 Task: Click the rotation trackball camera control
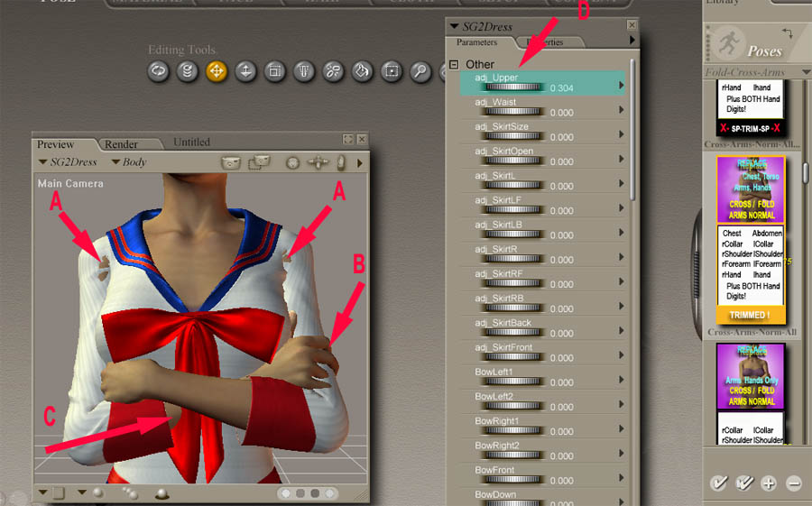tap(292, 163)
